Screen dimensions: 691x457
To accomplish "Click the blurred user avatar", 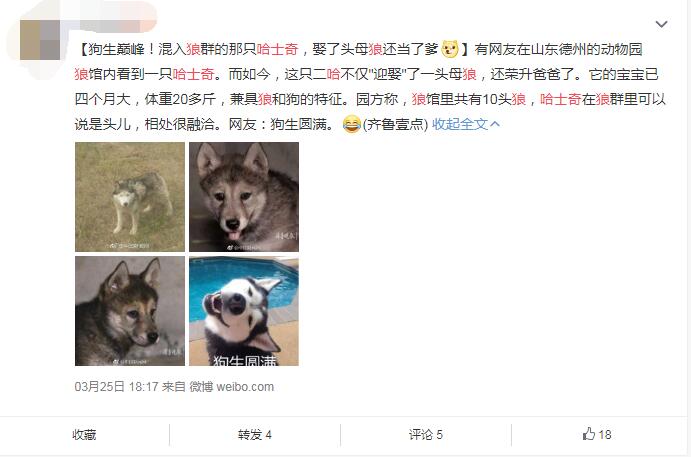I will (x=40, y=40).
